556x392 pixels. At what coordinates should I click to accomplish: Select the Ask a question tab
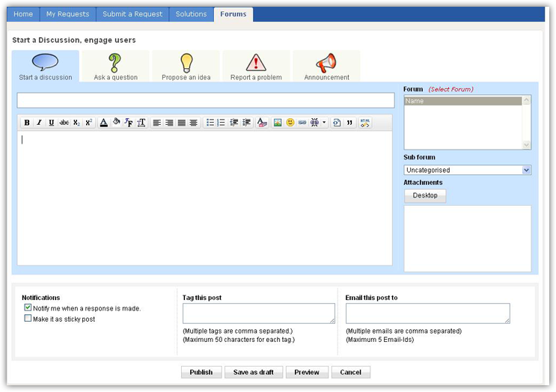pos(115,67)
